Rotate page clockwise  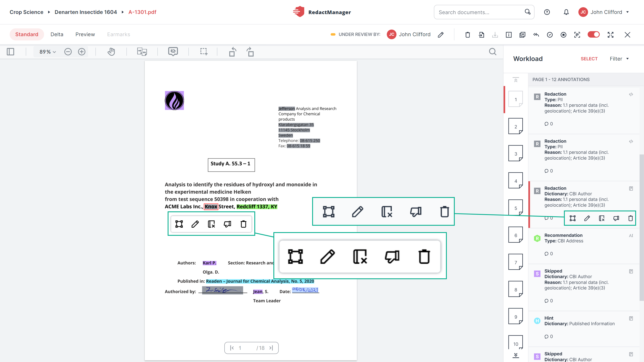(x=250, y=52)
